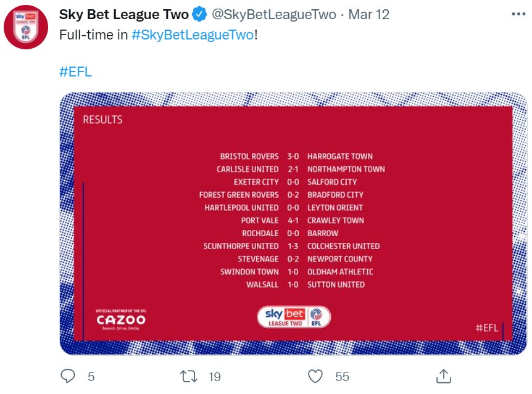532x394 pixels.
Task: Open the @SkyBetLeagueTwo handle
Action: (274, 14)
